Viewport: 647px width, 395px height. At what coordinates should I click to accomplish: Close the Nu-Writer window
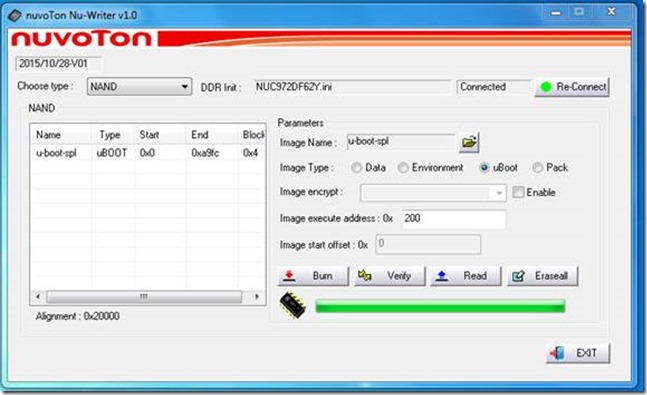612,12
